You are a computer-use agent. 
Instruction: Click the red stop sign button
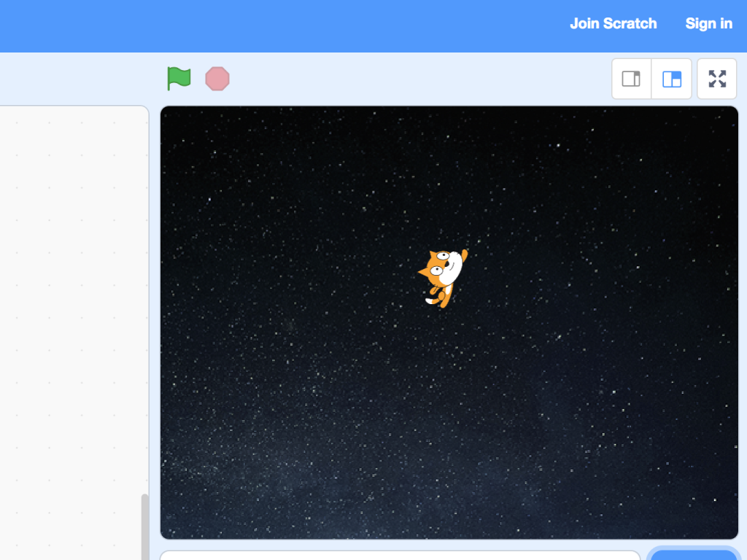click(x=217, y=79)
